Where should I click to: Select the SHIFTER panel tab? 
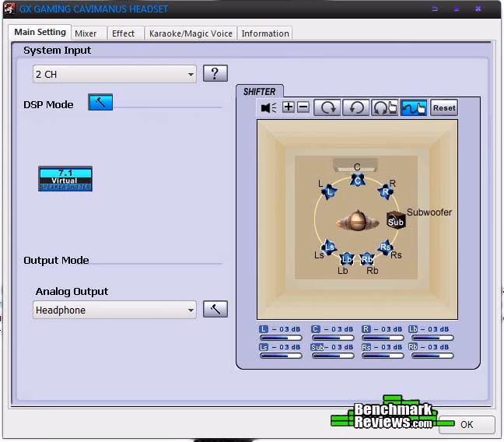coord(260,92)
